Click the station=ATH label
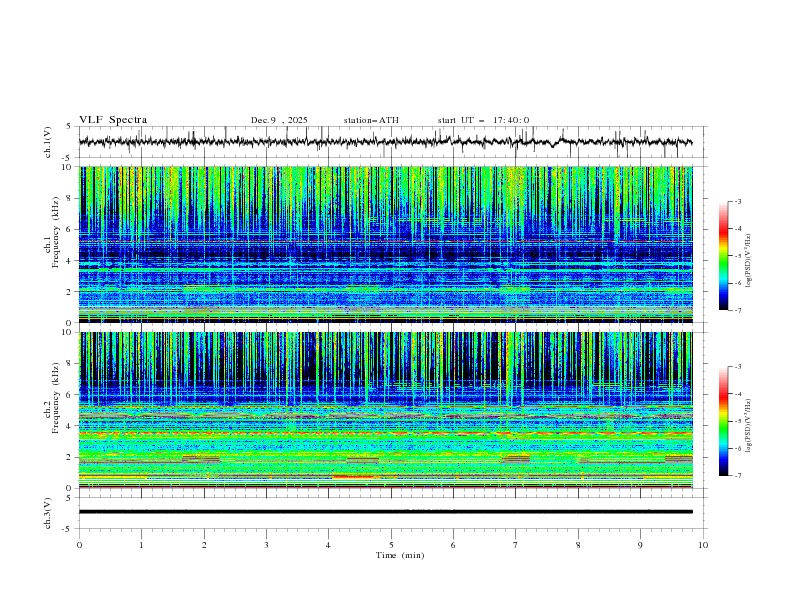This screenshot has width=792, height=612. (x=371, y=120)
